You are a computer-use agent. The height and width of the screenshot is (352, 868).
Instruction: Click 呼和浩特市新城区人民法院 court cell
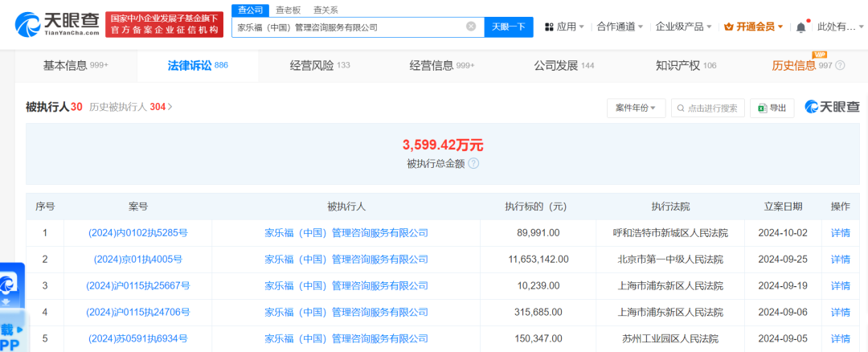click(670, 233)
